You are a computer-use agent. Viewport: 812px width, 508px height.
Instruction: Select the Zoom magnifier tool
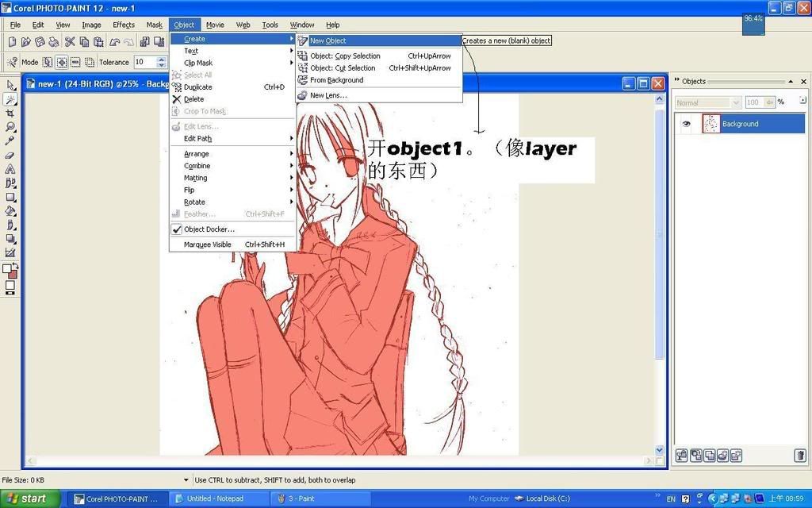point(10,127)
